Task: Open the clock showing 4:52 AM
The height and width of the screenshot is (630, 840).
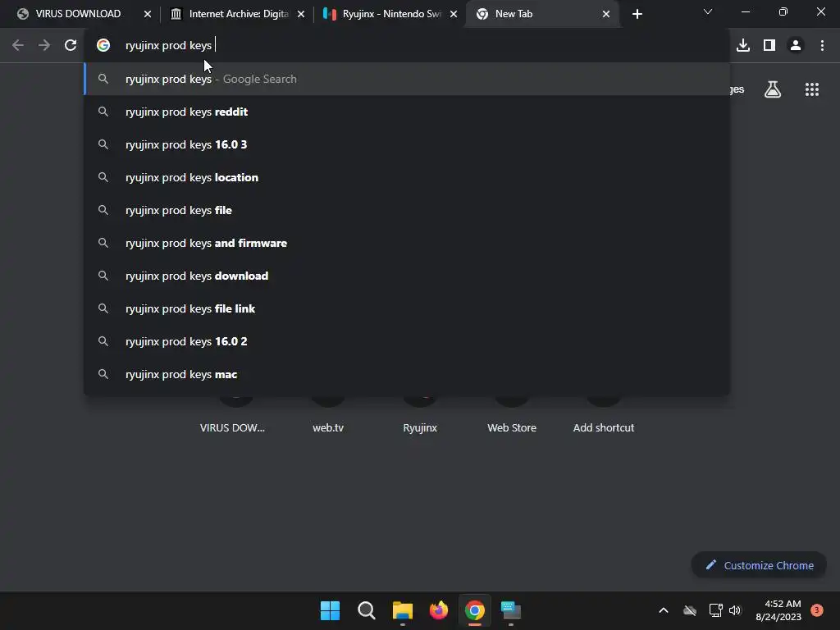Action: (778, 610)
